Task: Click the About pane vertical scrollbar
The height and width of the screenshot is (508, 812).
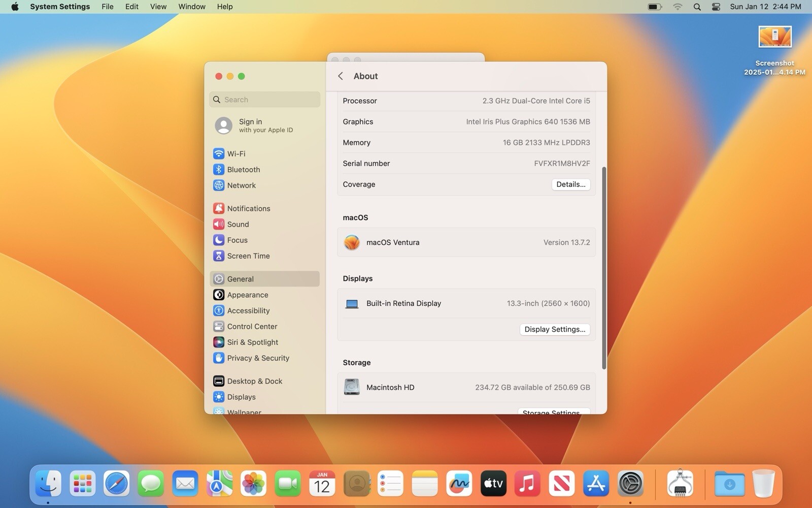Action: coord(604,268)
